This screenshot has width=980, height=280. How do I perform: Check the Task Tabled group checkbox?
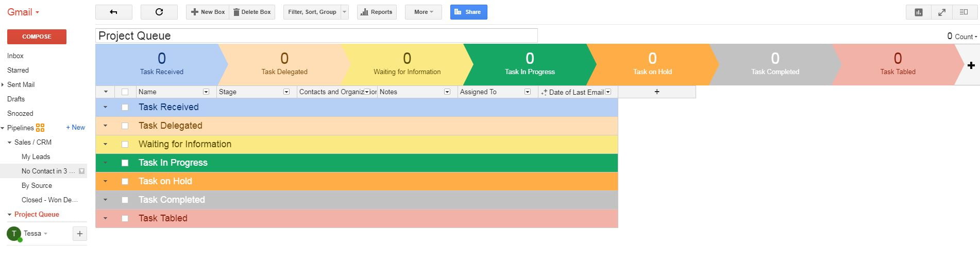[x=125, y=219]
